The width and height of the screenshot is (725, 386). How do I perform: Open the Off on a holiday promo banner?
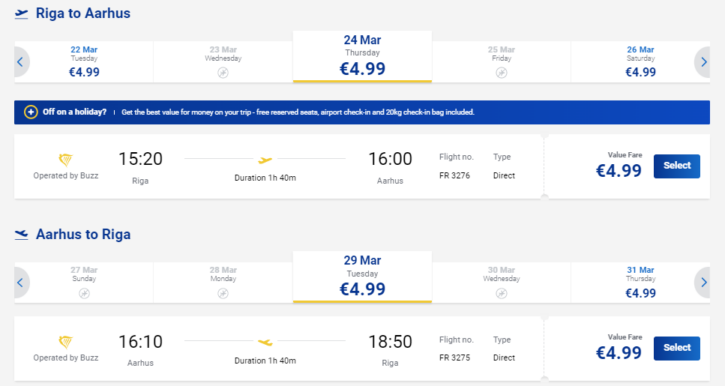point(362,112)
